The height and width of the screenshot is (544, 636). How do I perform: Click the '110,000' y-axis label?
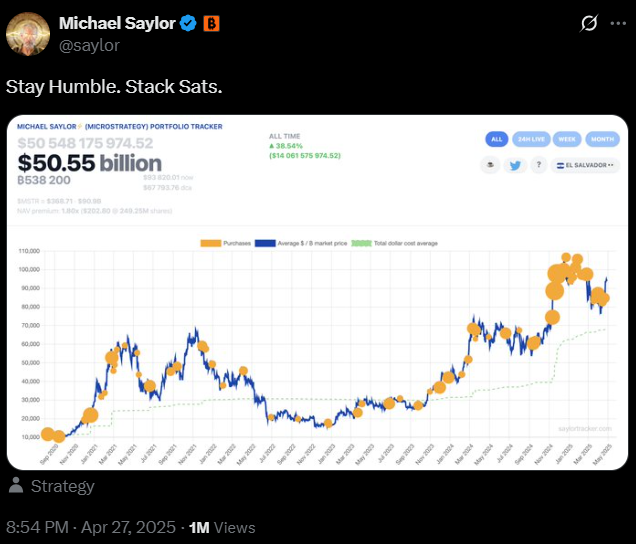[x=29, y=251]
